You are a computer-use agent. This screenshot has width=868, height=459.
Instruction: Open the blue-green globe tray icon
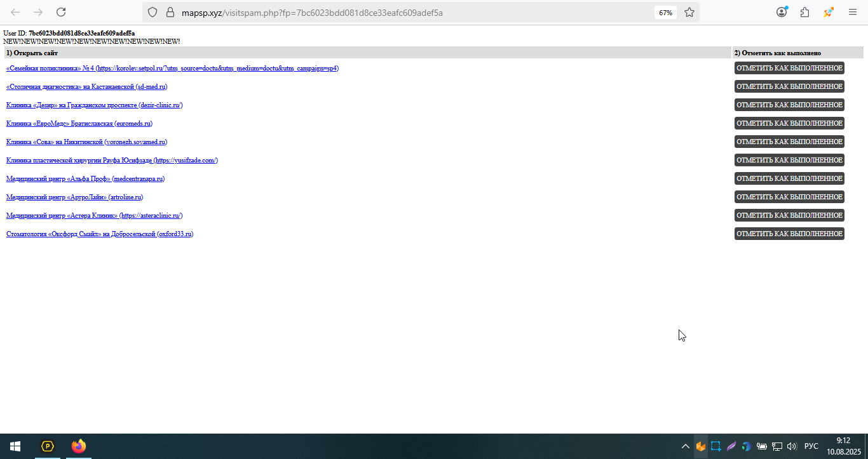click(746, 446)
